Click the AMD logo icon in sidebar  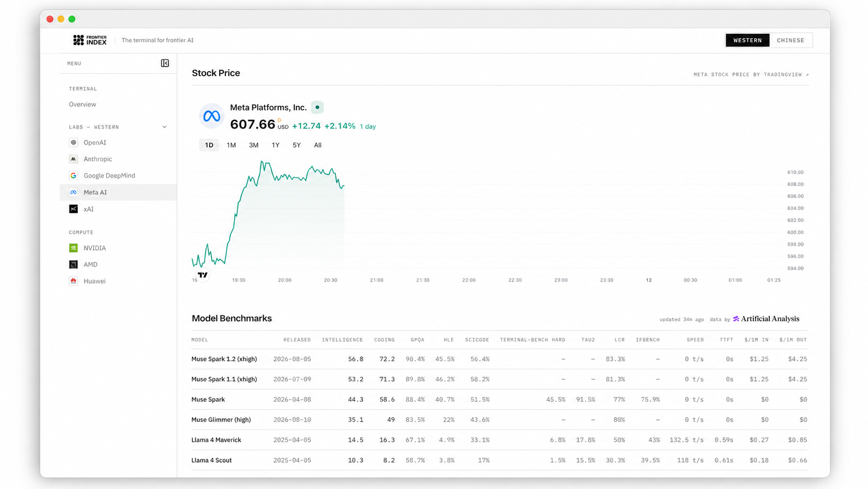[73, 265]
